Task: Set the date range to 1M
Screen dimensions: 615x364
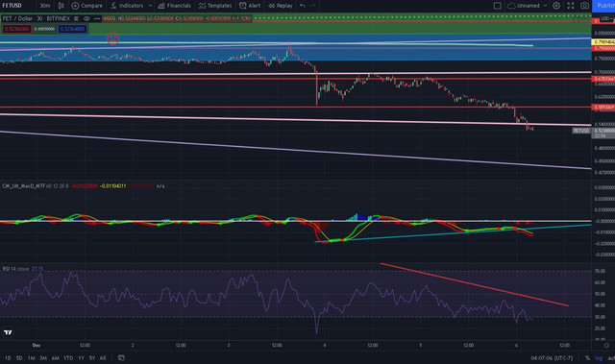Action: (x=32, y=357)
